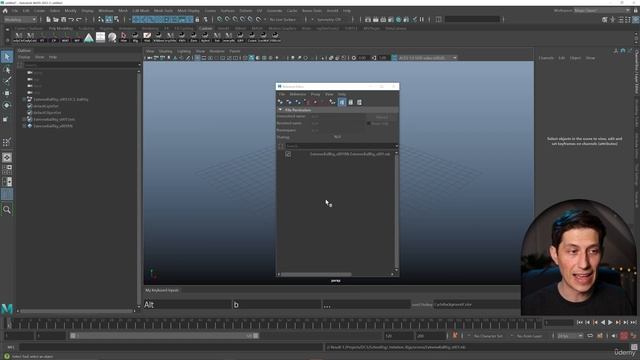Activate the Move tool in the toolbox
640x360 pixels.
coord(7,93)
